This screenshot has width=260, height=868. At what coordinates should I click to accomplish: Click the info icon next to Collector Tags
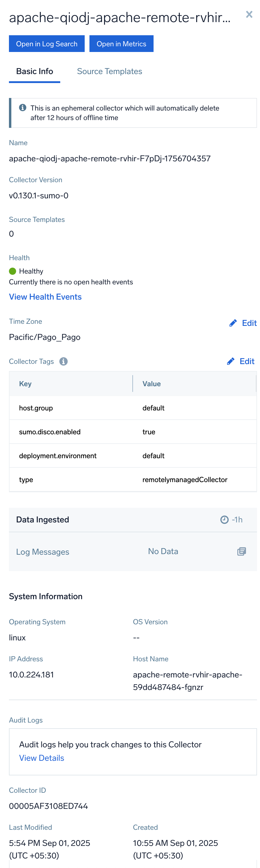[64, 361]
